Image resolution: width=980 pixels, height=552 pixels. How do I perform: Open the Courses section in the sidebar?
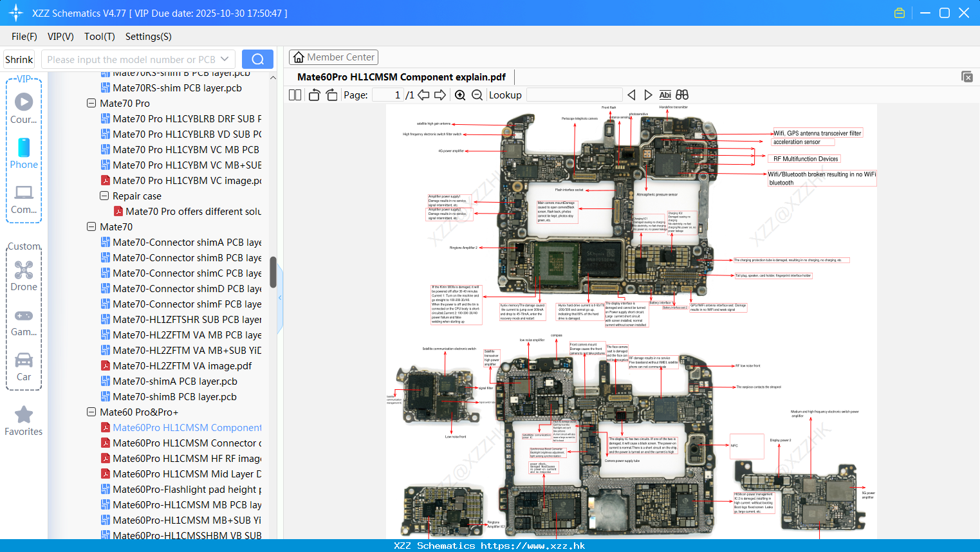click(x=24, y=109)
